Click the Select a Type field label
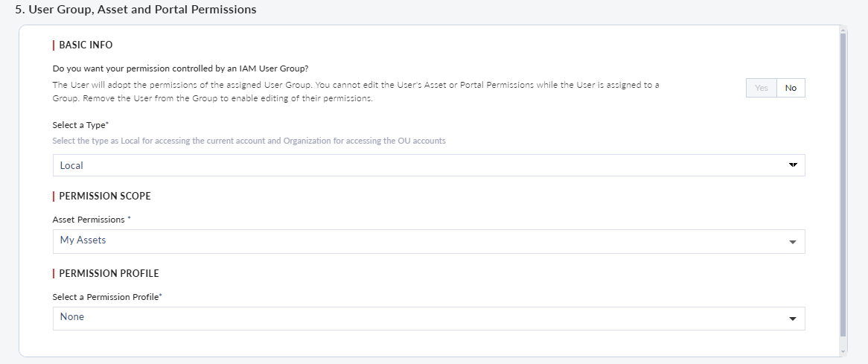The height and width of the screenshot is (364, 868). pyautogui.click(x=80, y=125)
